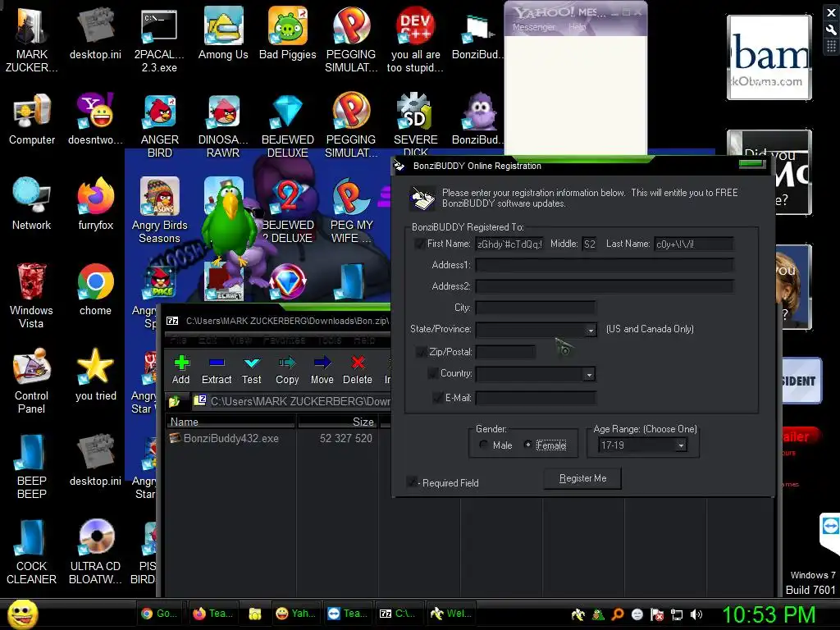
Task: Switch to the Wel... BonziBuddy taskbar button
Action: pos(451,614)
